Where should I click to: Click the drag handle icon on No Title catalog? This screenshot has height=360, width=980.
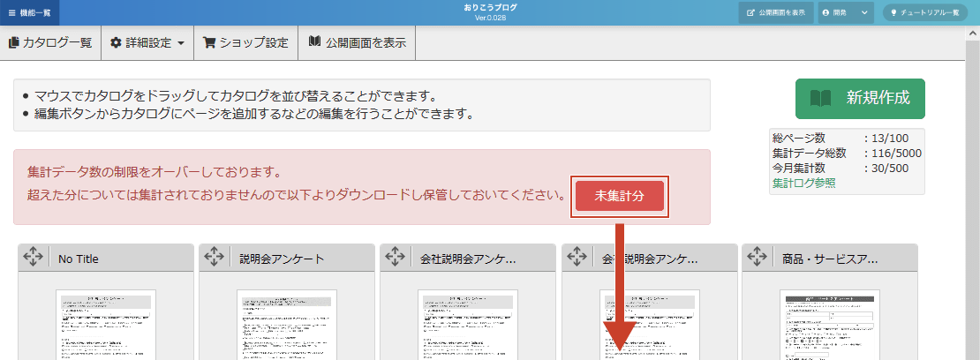coord(33,257)
